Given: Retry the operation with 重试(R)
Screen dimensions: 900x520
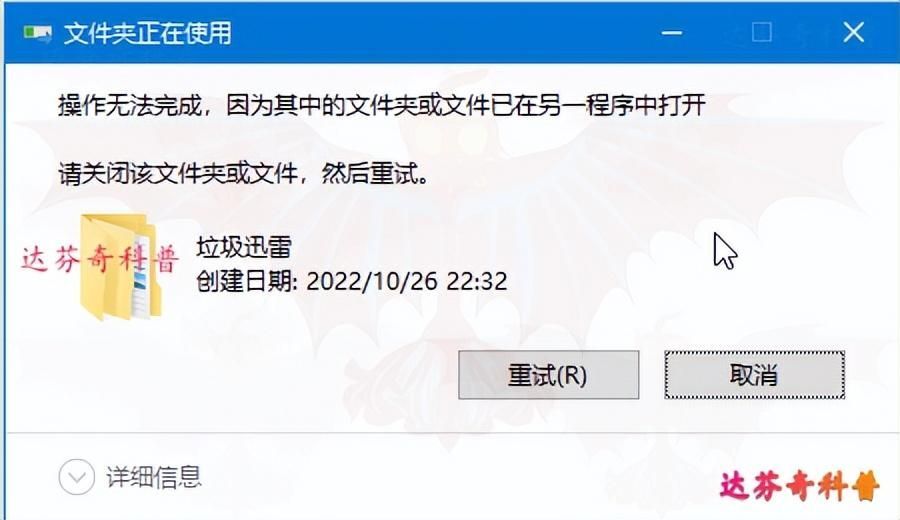Looking at the screenshot, I should (548, 375).
